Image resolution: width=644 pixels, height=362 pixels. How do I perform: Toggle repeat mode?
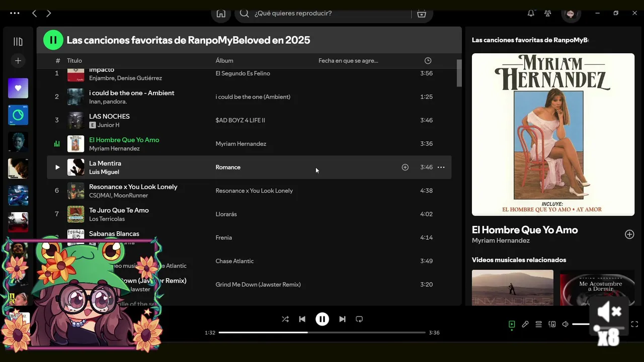(x=359, y=319)
